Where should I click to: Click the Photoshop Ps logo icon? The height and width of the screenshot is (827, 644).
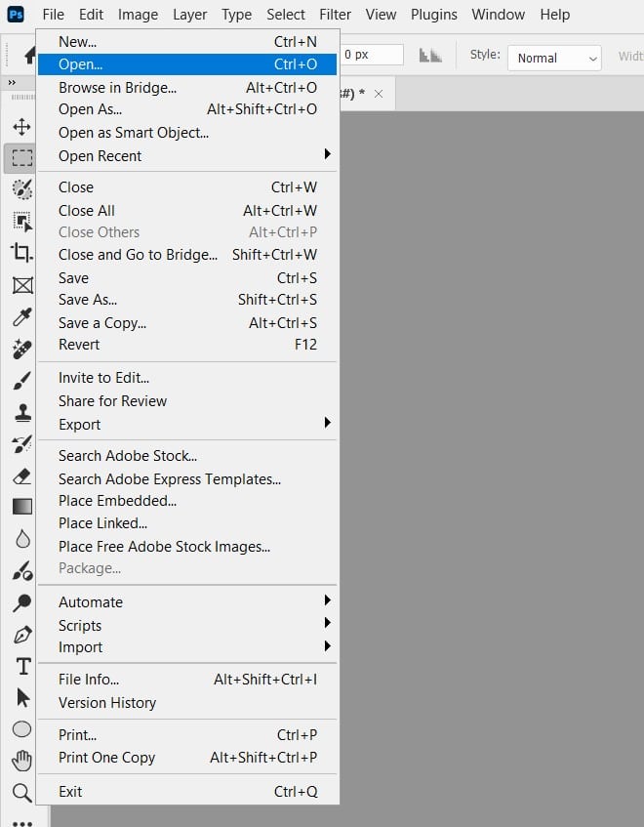[x=16, y=14]
